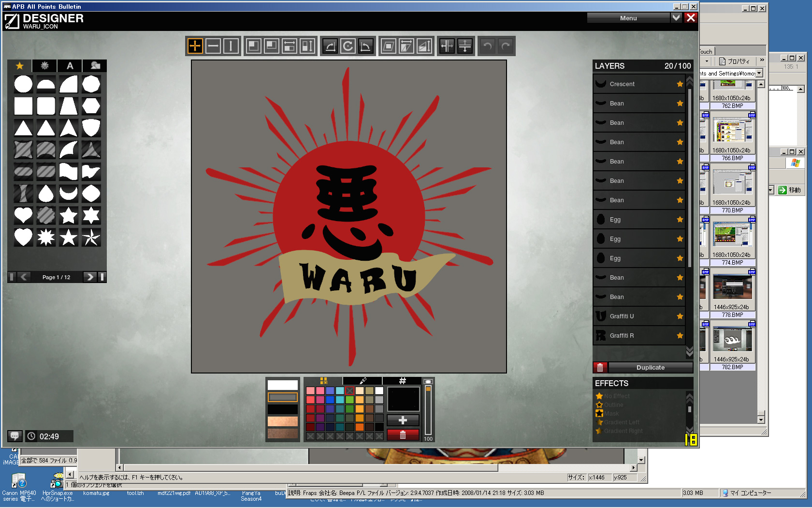Viewport: 812px width, 508px height.
Task: Switch to the text 'A' tab
Action: (x=70, y=66)
